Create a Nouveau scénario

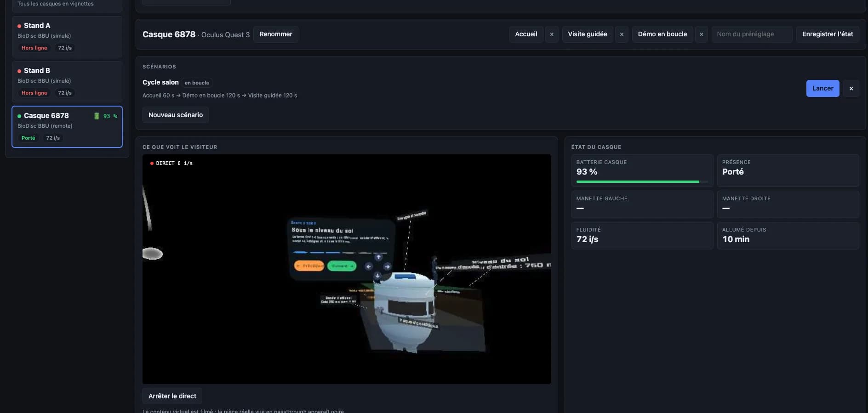click(176, 115)
